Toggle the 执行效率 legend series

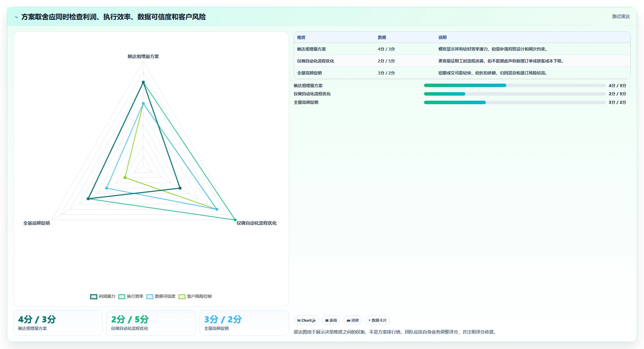click(131, 296)
